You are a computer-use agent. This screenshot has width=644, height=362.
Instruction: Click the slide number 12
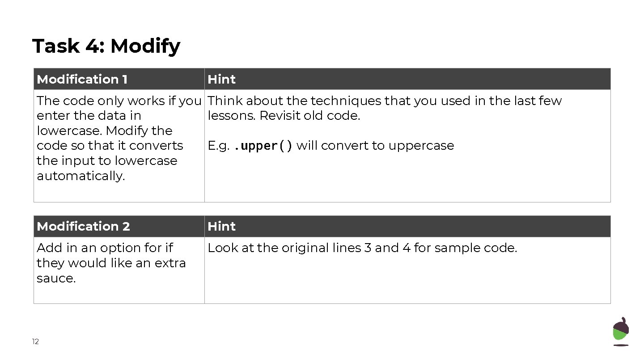coord(35,342)
